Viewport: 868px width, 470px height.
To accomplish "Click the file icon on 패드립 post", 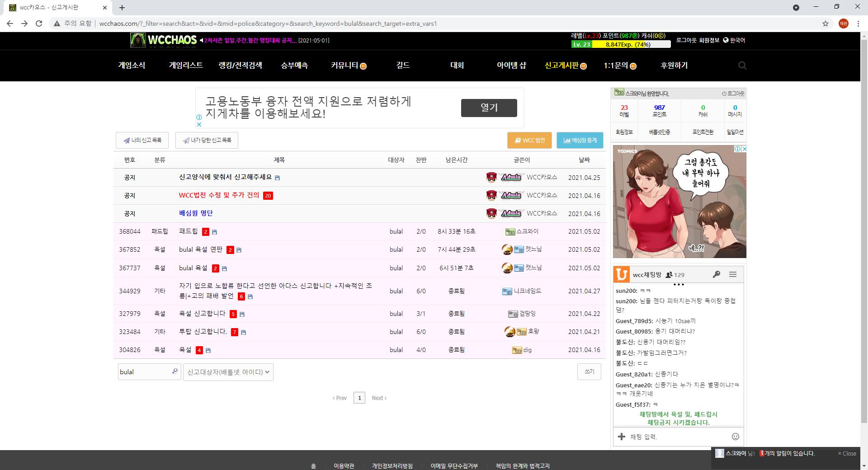I will 214,232.
